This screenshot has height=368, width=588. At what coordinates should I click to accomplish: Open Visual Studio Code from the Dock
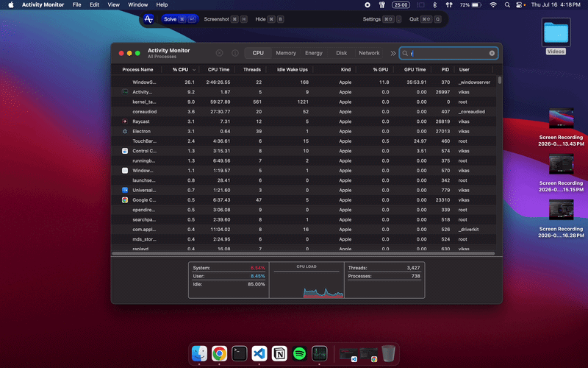coord(259,353)
